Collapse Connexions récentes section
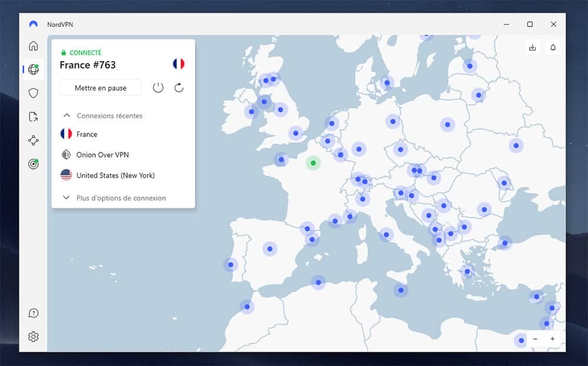 [66, 115]
